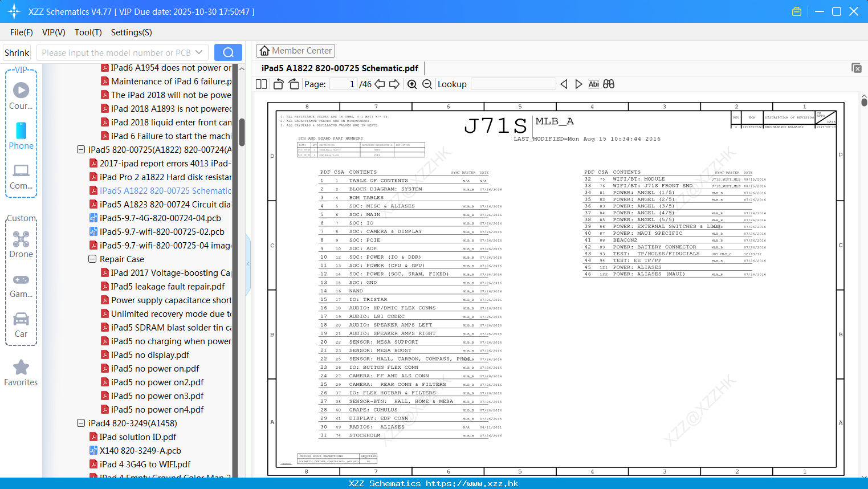
Task: Select the Computer category
Action: pyautogui.click(x=21, y=176)
